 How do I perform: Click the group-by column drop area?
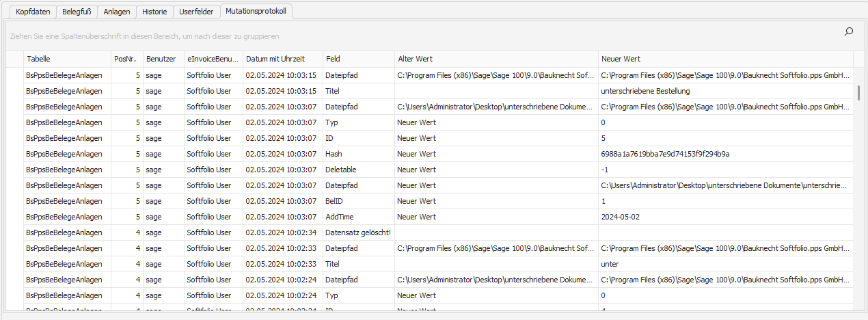click(x=410, y=36)
